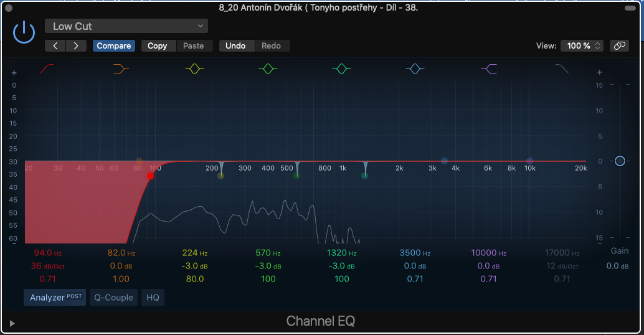Click the 94.0 Hz frequency value field
The image size is (644, 335).
47,253
